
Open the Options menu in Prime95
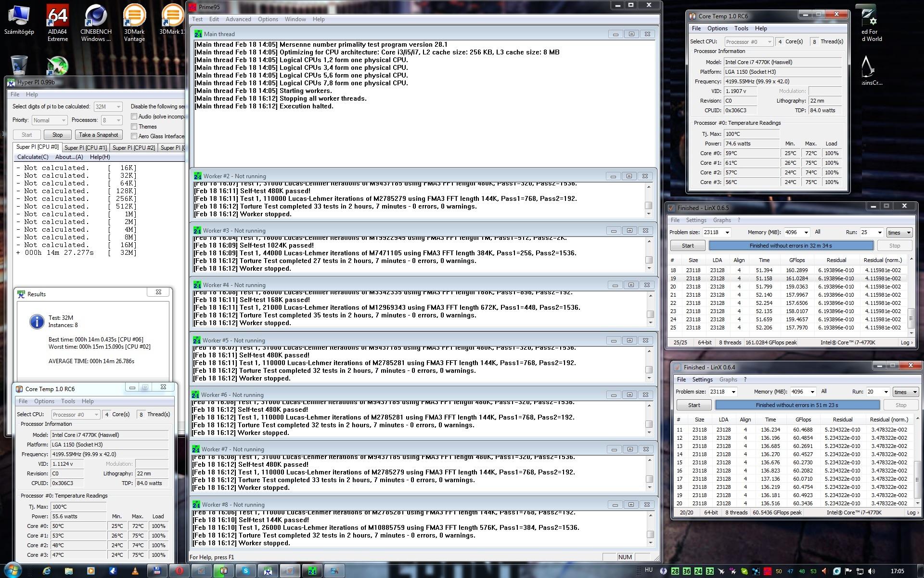[x=268, y=19]
